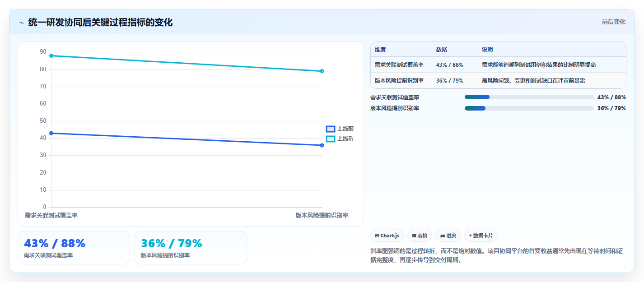Screen dimensions: 644x282
Task: Click the 需求关联测试覆盖率 x-axis label
Action: coord(51,216)
